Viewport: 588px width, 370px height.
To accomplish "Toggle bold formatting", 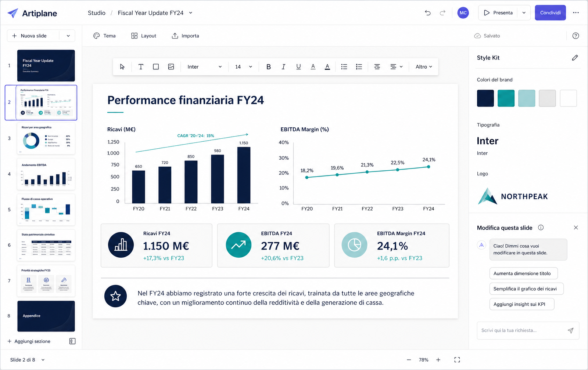I will 269,67.
